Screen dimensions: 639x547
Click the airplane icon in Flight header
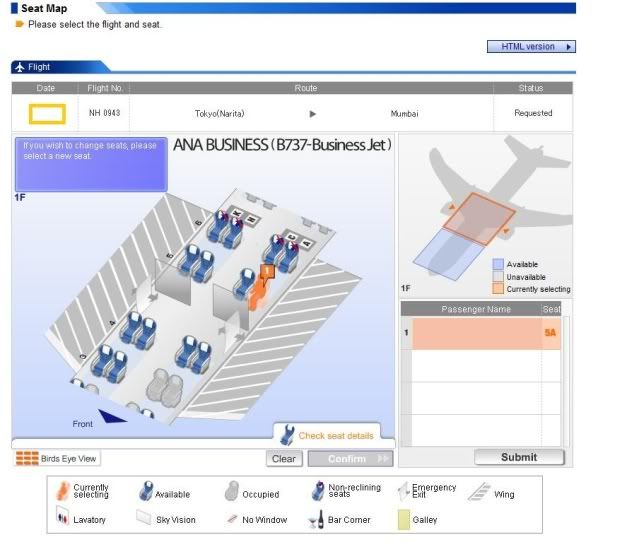click(x=20, y=67)
